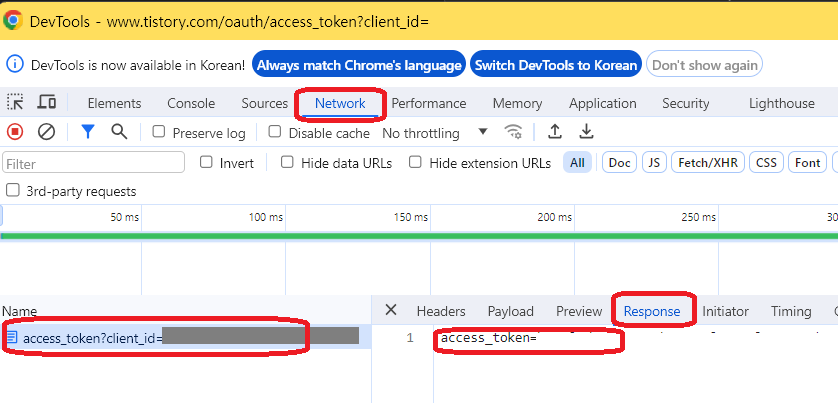This screenshot has height=403, width=838.
Task: Open the No throttling dropdown
Action: [435, 133]
